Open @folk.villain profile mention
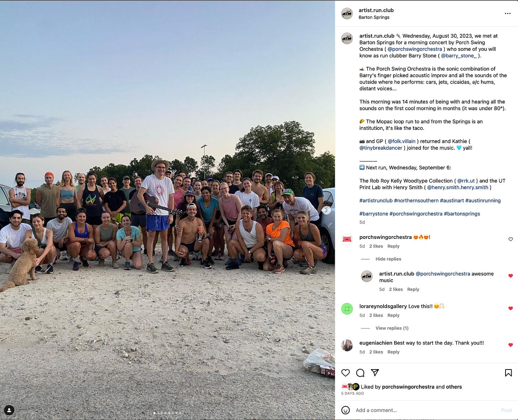 [x=401, y=141]
